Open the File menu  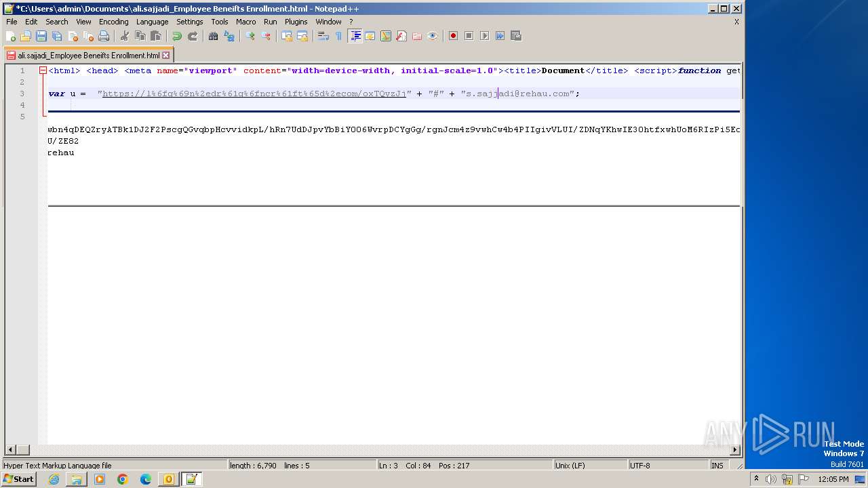point(12,22)
